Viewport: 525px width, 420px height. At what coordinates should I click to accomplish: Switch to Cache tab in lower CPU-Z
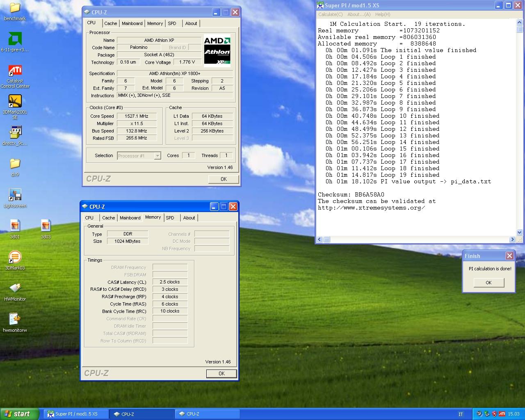coord(108,218)
